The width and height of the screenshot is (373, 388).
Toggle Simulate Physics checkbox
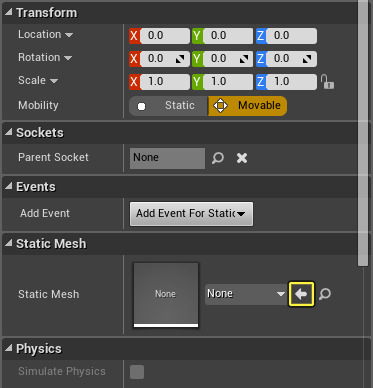pyautogui.click(x=137, y=372)
